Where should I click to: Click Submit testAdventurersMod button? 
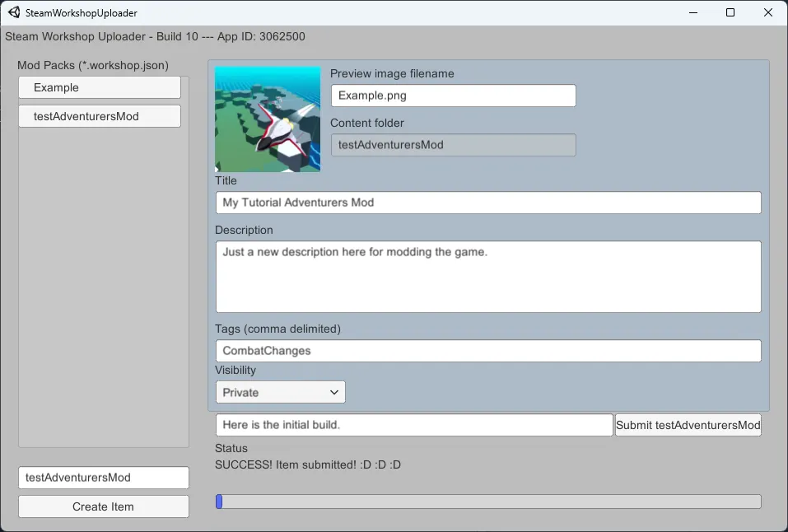point(688,425)
